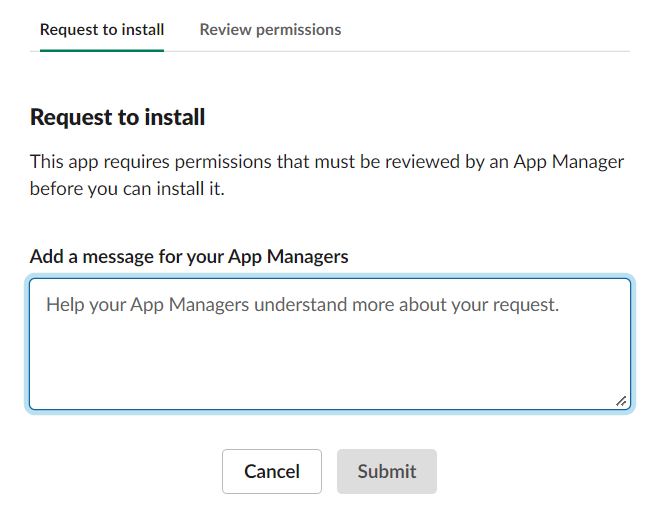This screenshot has height=515, width=662.
Task: Click the Cancel button
Action: click(272, 471)
